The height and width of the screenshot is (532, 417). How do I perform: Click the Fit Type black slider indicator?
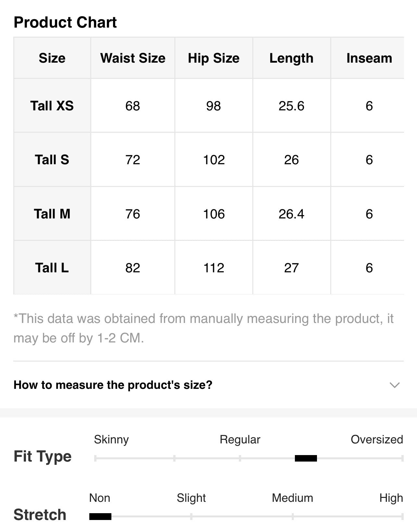[306, 458]
